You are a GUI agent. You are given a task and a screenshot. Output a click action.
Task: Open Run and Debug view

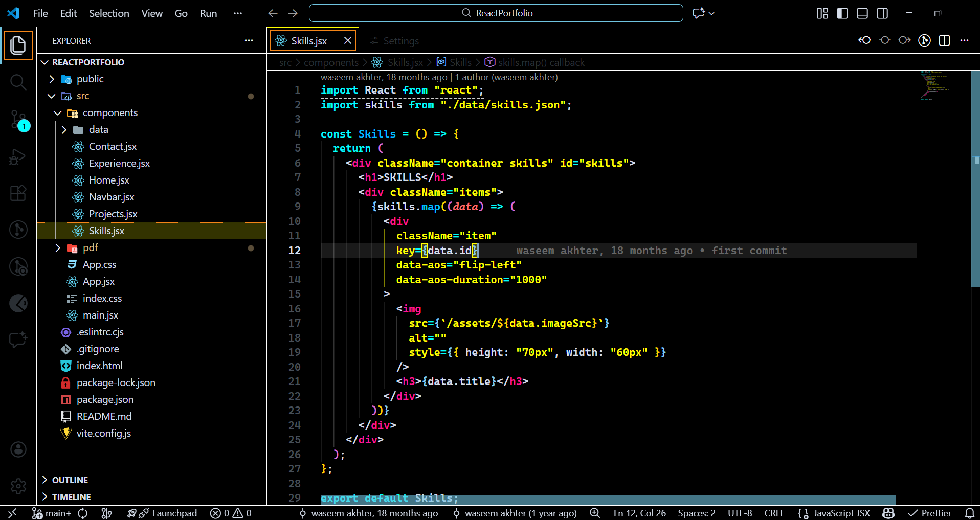point(18,156)
